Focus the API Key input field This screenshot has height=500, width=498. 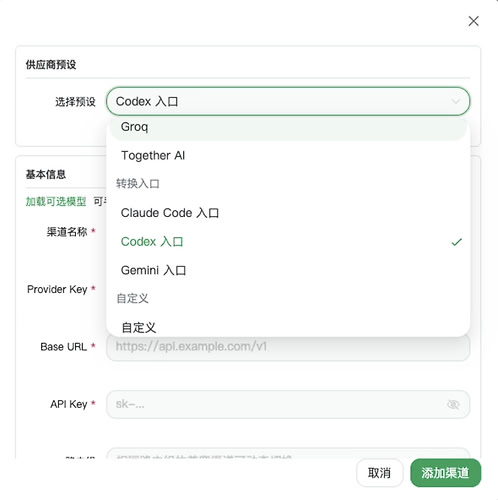point(288,404)
